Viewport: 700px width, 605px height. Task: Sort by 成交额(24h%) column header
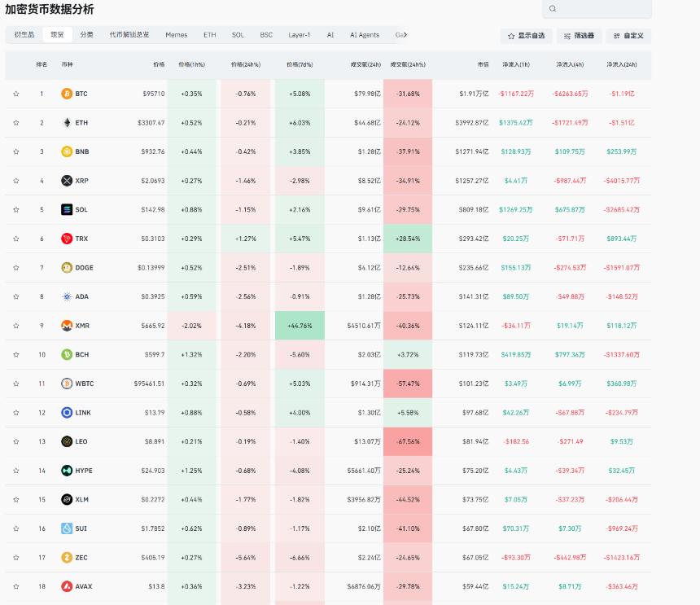pyautogui.click(x=408, y=64)
